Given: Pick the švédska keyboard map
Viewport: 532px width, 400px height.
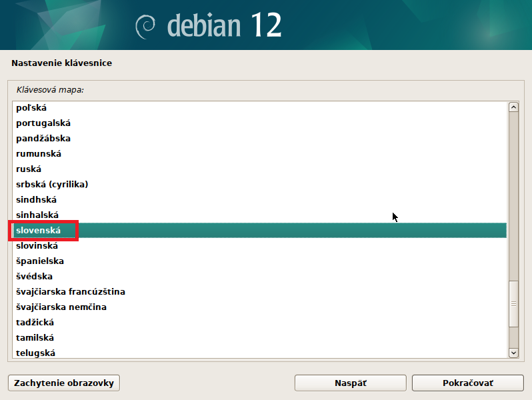Looking at the screenshot, I should tap(34, 277).
